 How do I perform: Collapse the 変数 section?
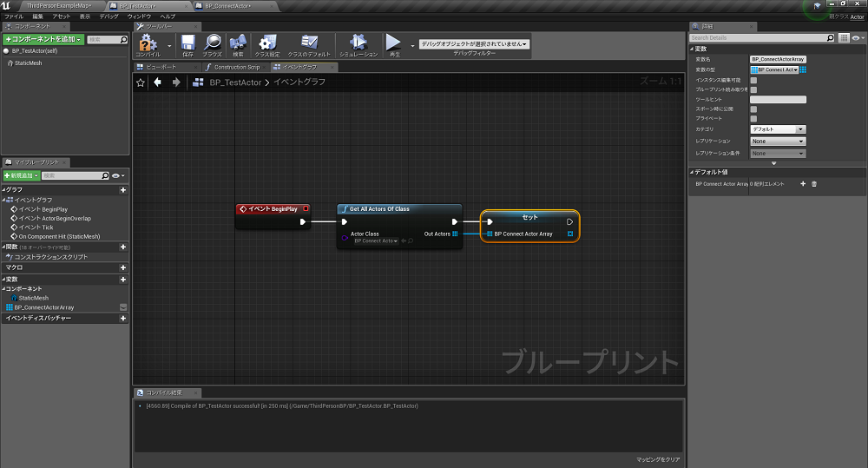point(3,280)
